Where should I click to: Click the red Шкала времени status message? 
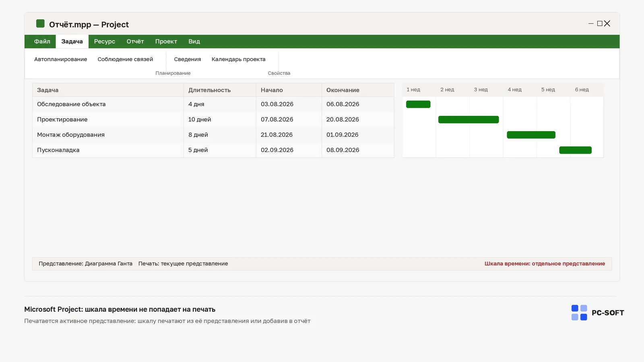(x=545, y=263)
